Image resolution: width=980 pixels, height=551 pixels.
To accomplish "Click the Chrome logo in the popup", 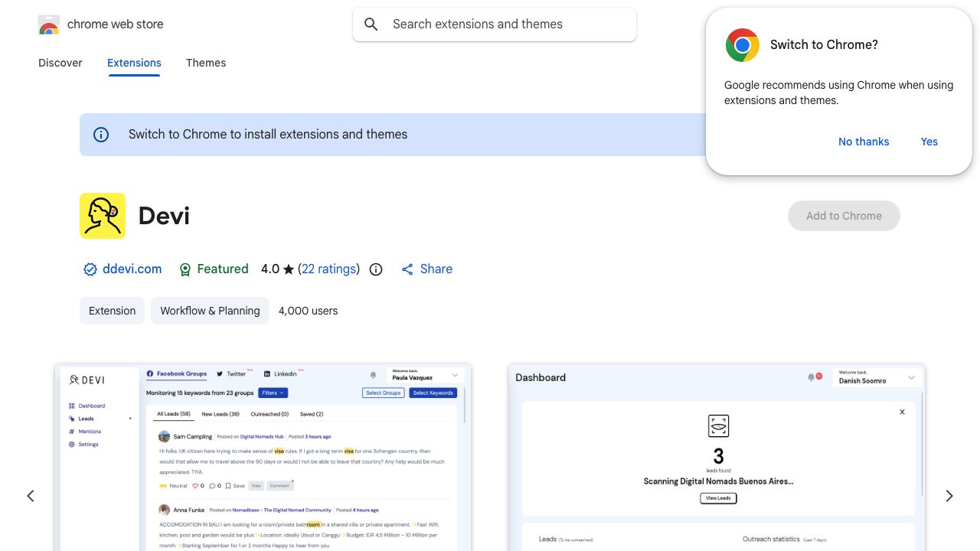I will point(743,45).
